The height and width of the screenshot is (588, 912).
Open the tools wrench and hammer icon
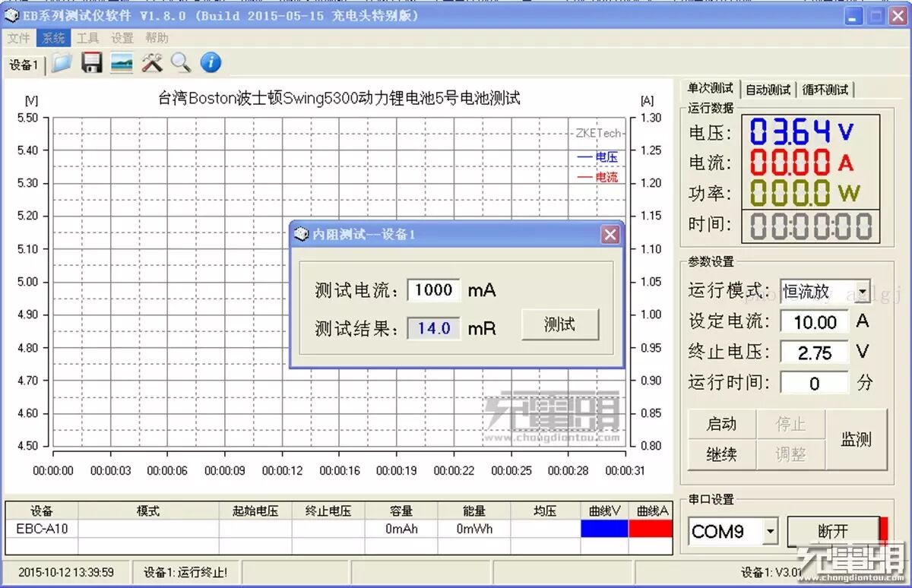pyautogui.click(x=151, y=62)
